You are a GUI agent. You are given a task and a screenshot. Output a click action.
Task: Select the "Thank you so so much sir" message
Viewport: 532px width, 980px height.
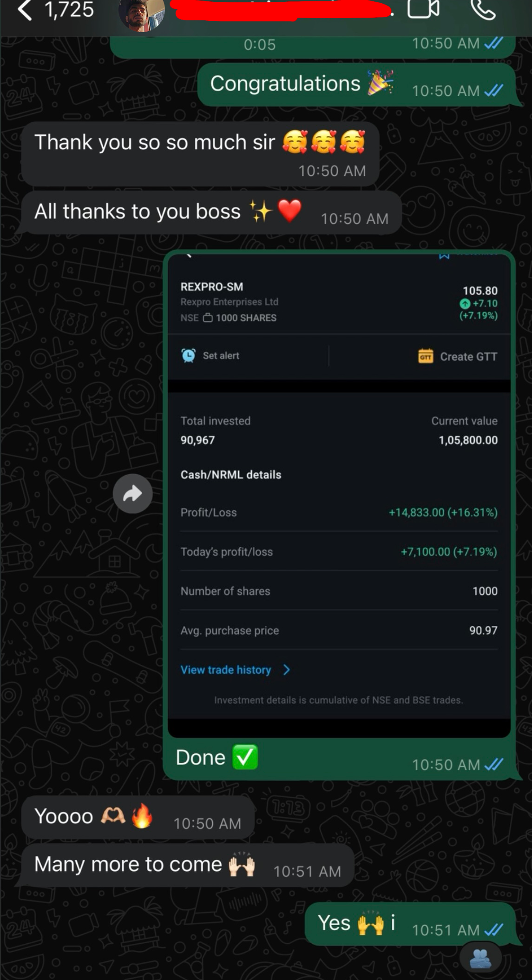[200, 154]
